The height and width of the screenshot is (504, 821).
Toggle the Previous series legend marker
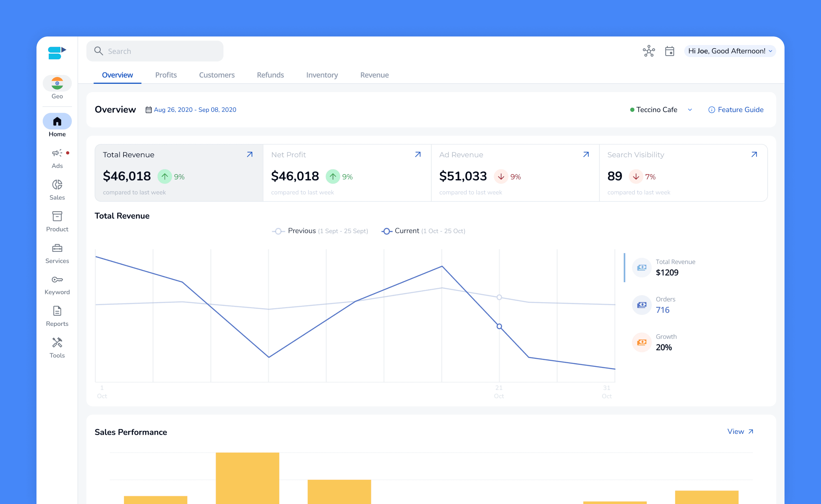pos(278,231)
